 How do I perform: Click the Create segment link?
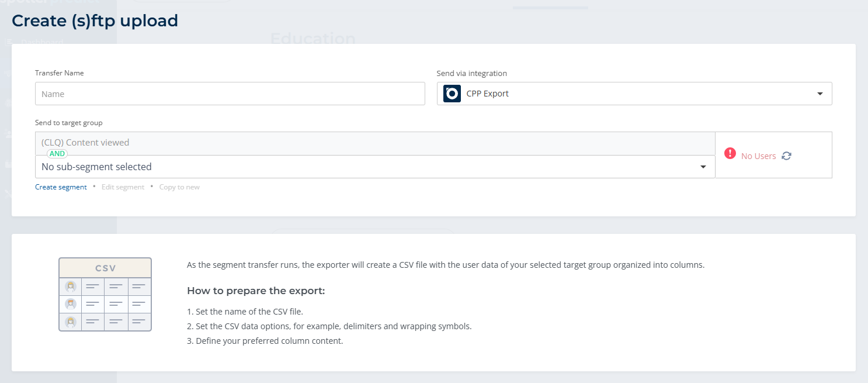[61, 187]
